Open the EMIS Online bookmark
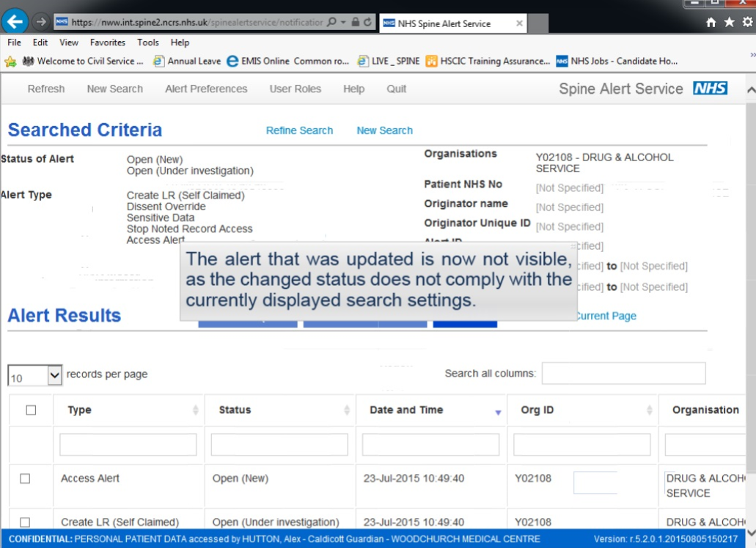The width and height of the screenshot is (756, 548). [x=287, y=61]
